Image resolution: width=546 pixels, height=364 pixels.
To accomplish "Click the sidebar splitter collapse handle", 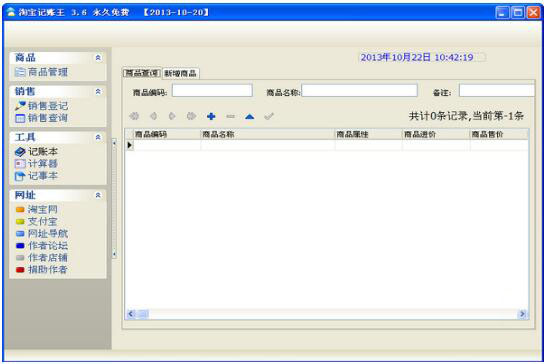I will point(114,199).
